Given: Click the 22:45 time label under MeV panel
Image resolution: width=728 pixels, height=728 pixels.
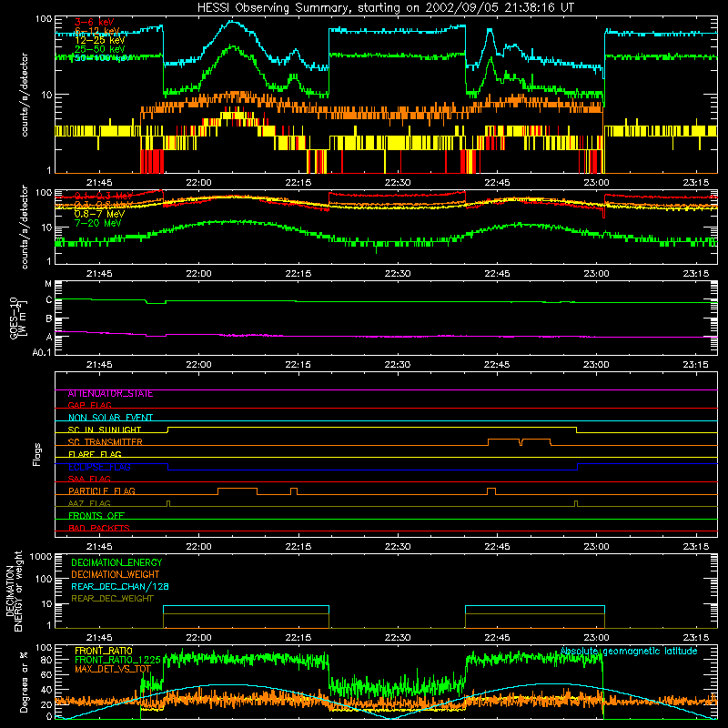Looking at the screenshot, I should [x=497, y=274].
